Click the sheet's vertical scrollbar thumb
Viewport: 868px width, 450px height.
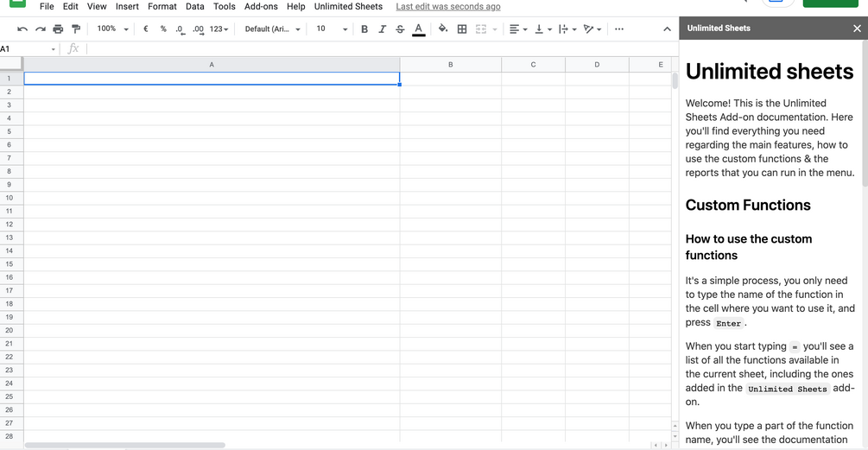675,81
